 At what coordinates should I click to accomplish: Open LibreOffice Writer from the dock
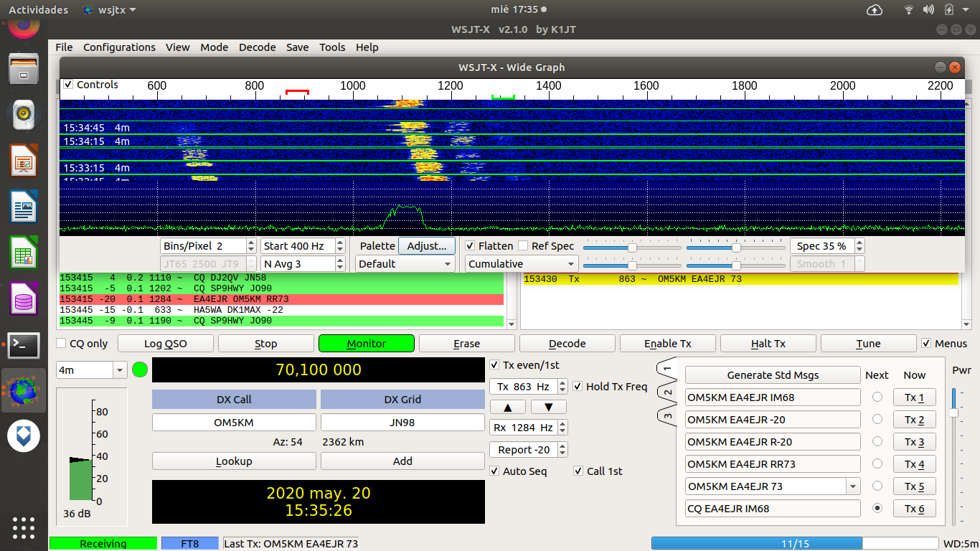tap(24, 207)
